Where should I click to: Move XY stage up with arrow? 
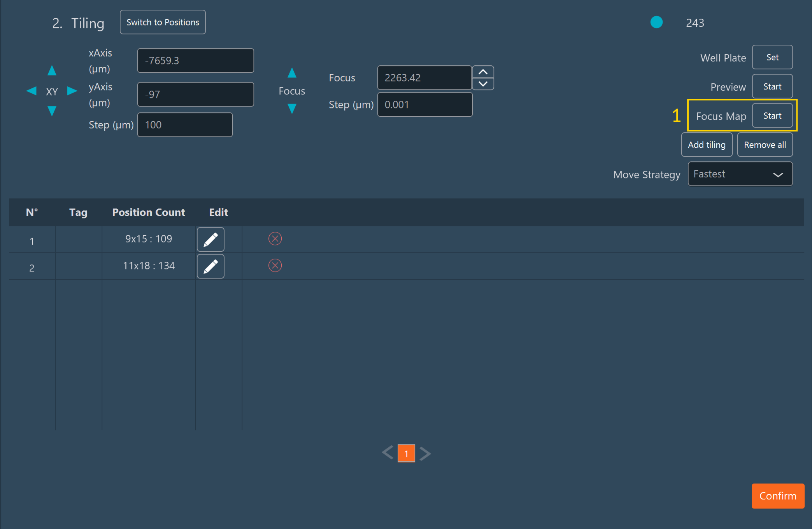(x=52, y=71)
